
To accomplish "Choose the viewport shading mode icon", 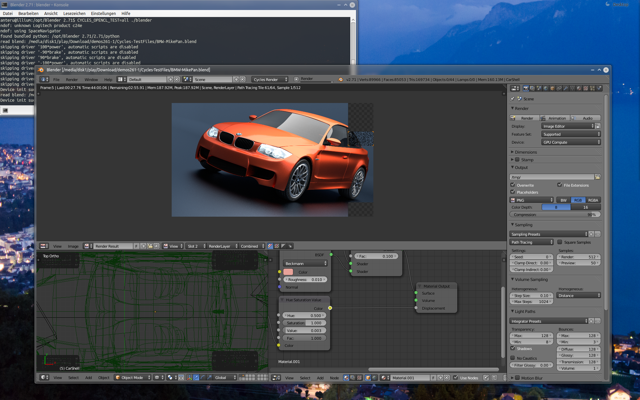I will coord(158,378).
